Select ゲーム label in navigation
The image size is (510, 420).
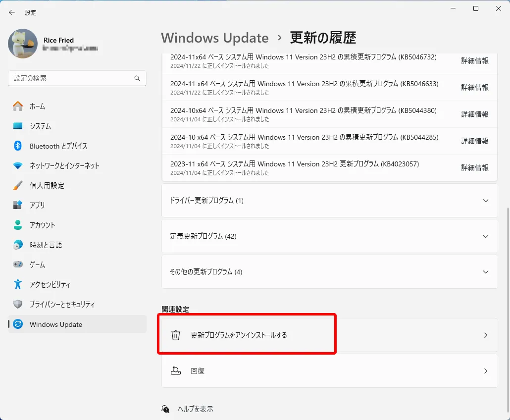[38, 265]
